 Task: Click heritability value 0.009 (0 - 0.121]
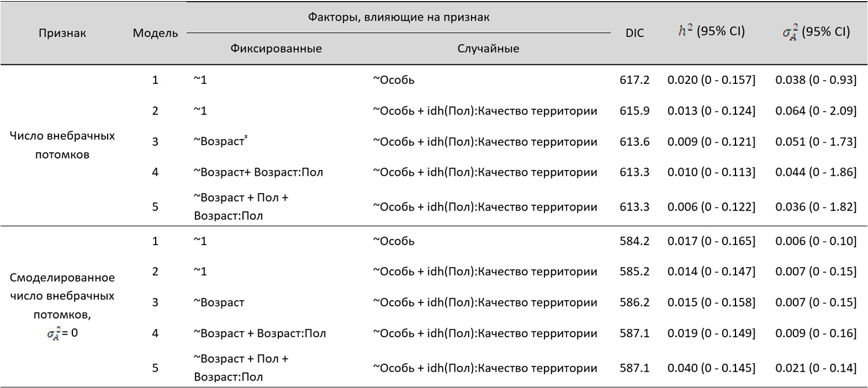pyautogui.click(x=711, y=142)
